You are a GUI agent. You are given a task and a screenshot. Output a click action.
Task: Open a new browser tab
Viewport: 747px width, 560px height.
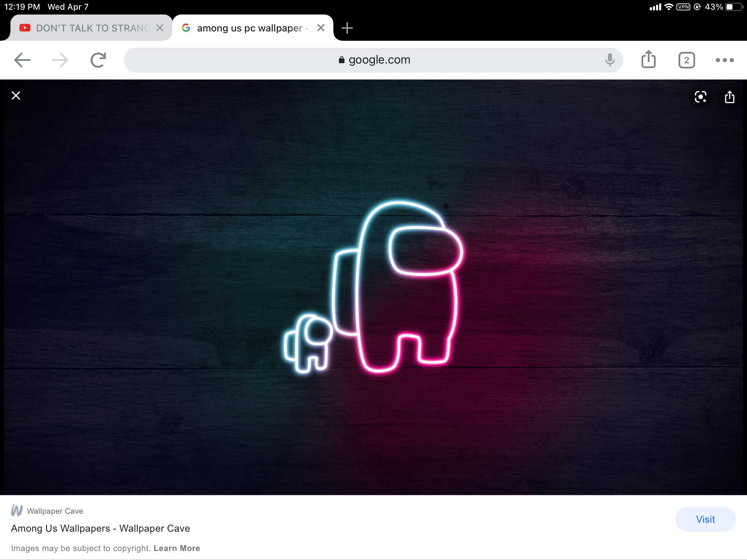coord(347,28)
